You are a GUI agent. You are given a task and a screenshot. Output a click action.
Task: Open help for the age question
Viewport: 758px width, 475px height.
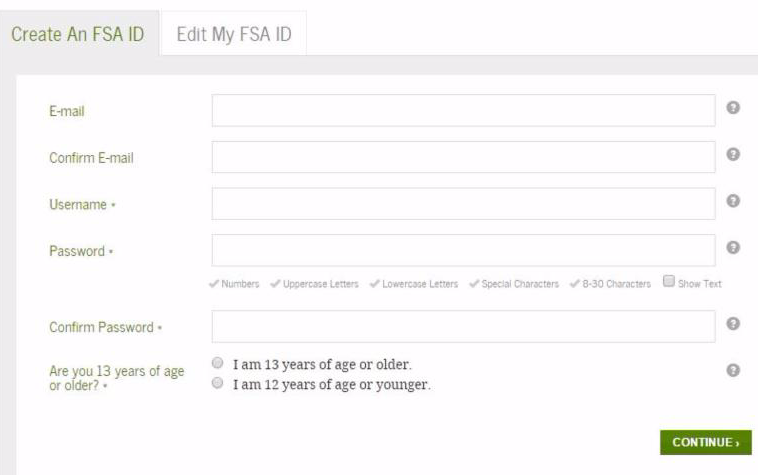(732, 370)
